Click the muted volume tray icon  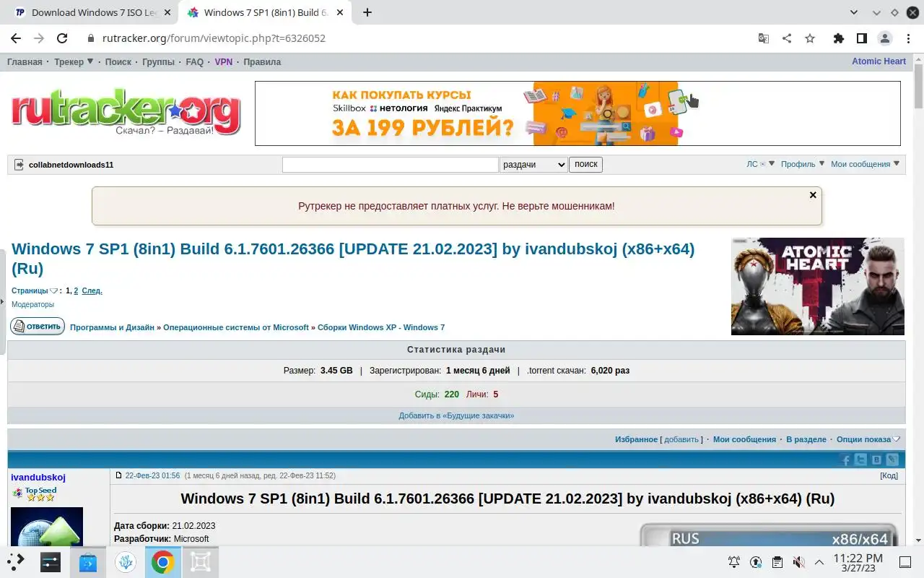click(x=798, y=561)
